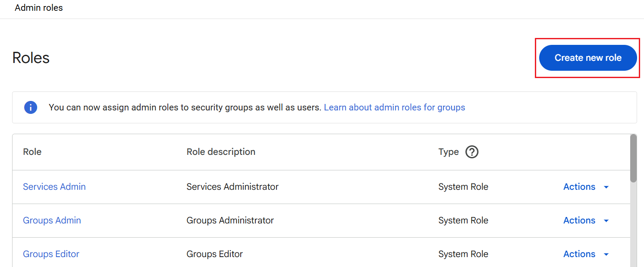Image resolution: width=644 pixels, height=267 pixels.
Task: Click the Admin roles breadcrumb title
Action: coord(39,8)
